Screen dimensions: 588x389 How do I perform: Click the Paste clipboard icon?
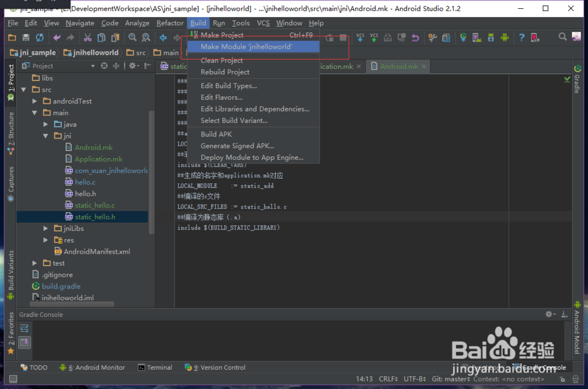click(115, 38)
